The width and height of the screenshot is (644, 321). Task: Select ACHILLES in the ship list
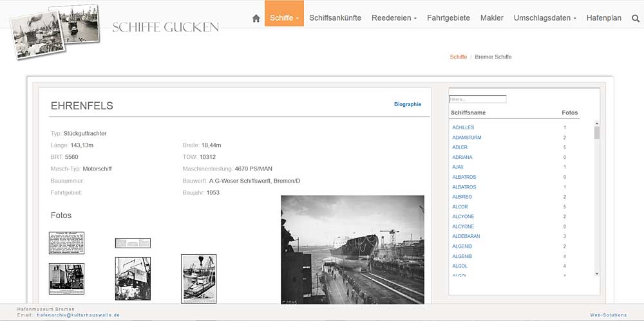tap(463, 127)
